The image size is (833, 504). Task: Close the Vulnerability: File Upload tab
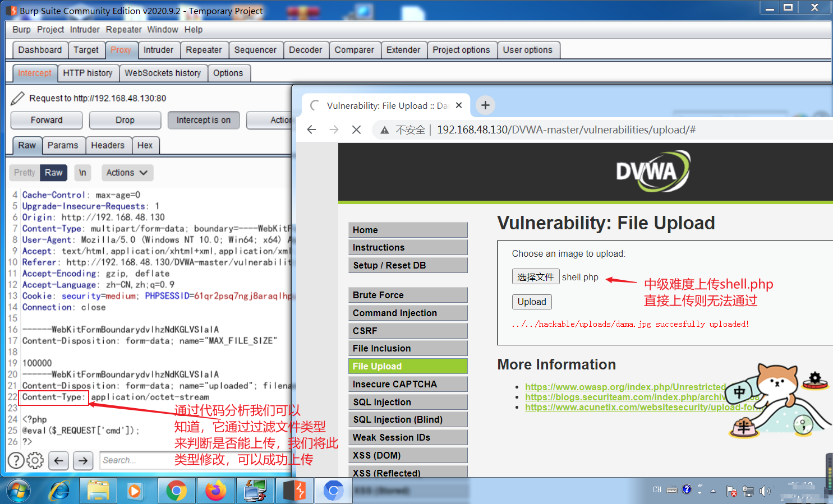[x=459, y=105]
